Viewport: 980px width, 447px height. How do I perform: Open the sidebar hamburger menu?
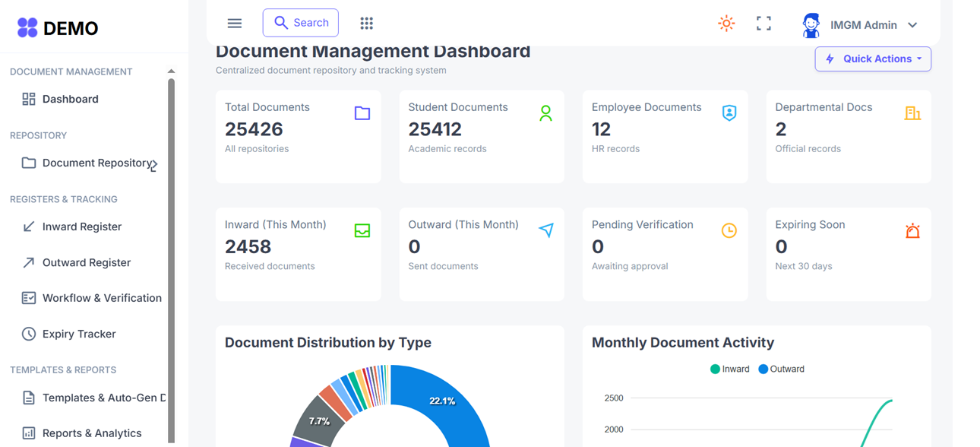click(234, 23)
